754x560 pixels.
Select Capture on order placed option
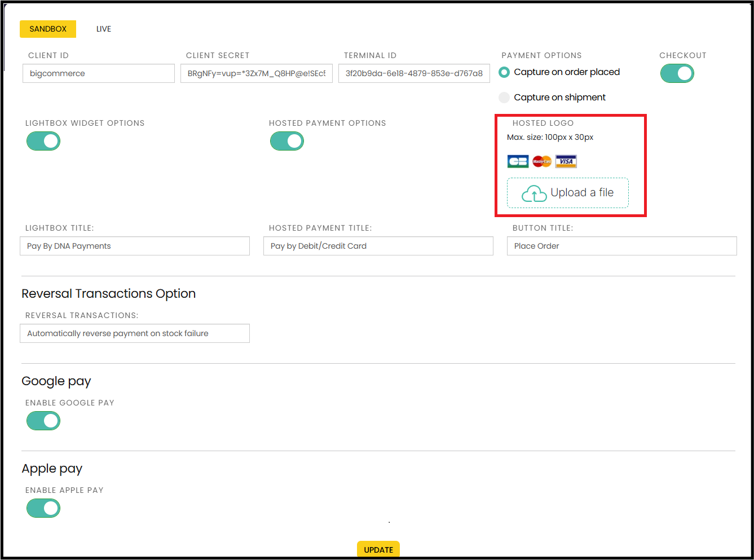click(x=504, y=72)
